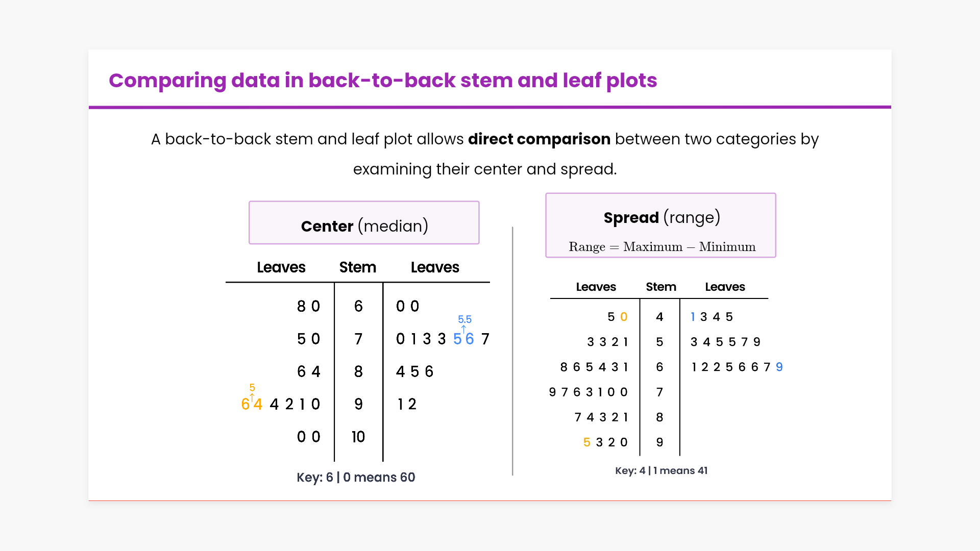Click the slide title about back-to-back plots
Viewport: 980px width, 551px height.
(x=383, y=81)
